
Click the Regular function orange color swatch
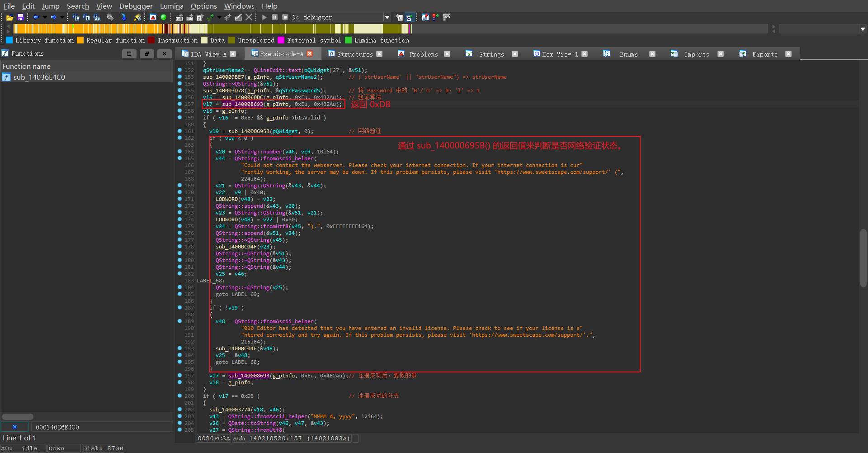click(x=80, y=40)
